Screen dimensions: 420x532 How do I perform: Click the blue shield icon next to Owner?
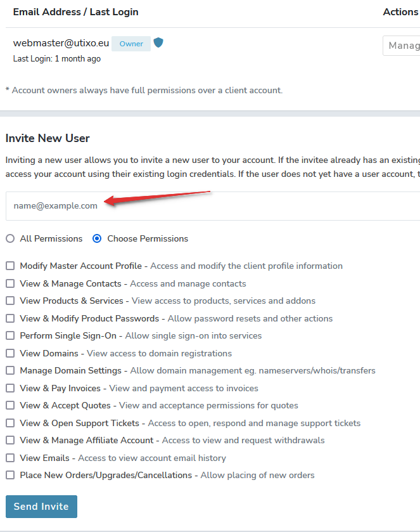(x=158, y=42)
